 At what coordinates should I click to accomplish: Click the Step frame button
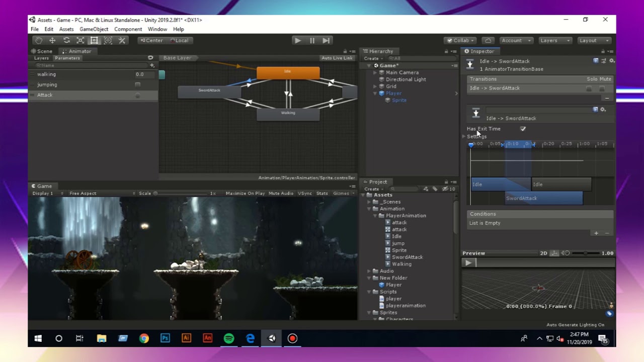(326, 40)
